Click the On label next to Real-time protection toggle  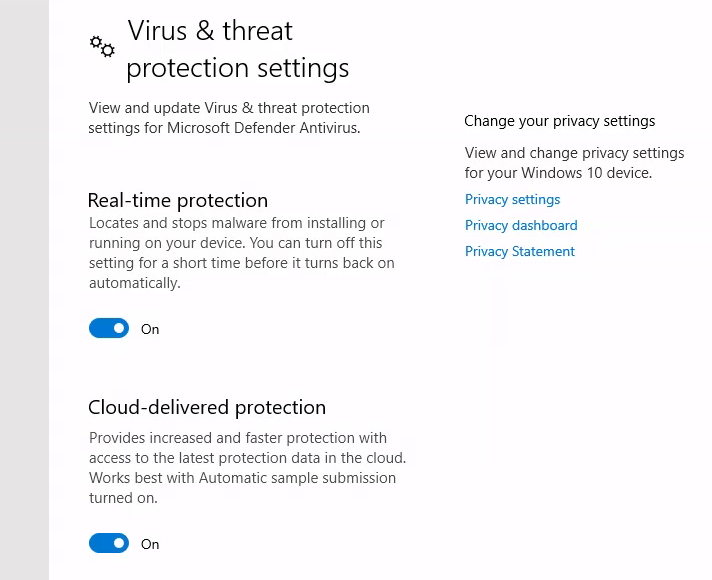[150, 329]
